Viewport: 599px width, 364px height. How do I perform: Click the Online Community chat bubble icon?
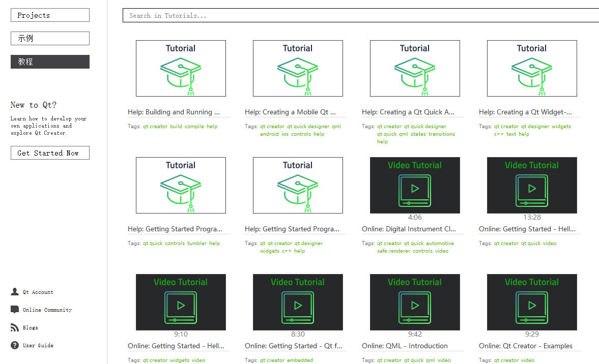coord(15,310)
